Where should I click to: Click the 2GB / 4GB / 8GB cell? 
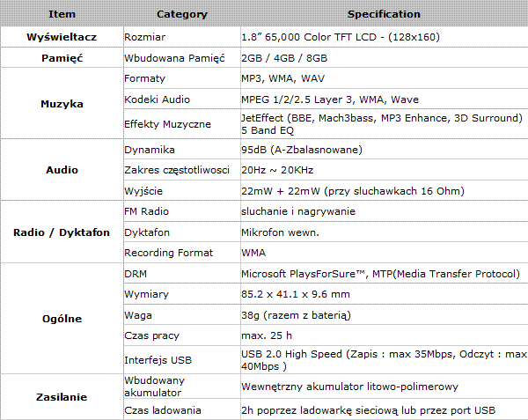coord(284,58)
